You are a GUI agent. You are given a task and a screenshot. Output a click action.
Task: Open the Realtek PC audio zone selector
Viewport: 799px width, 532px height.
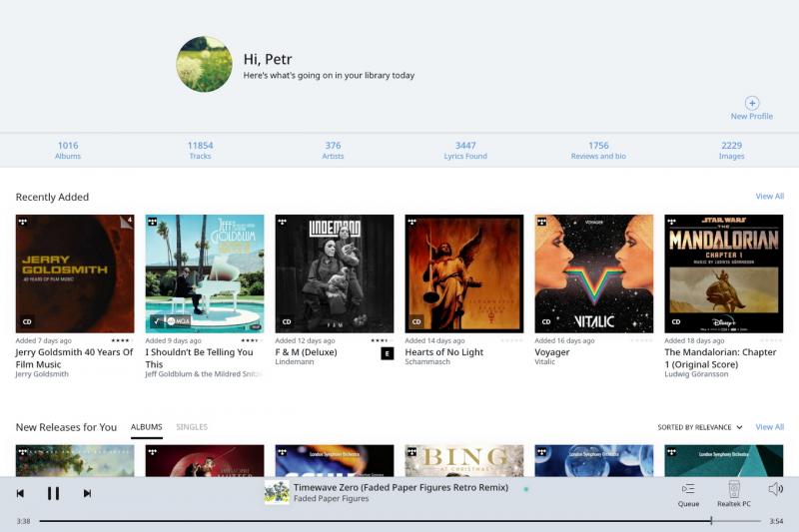click(734, 493)
